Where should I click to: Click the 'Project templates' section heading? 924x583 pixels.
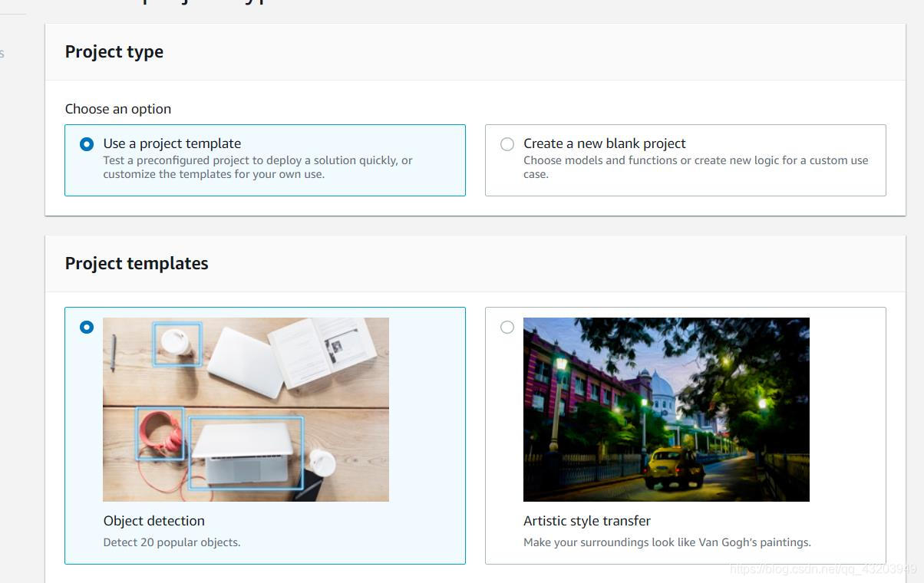[137, 263]
